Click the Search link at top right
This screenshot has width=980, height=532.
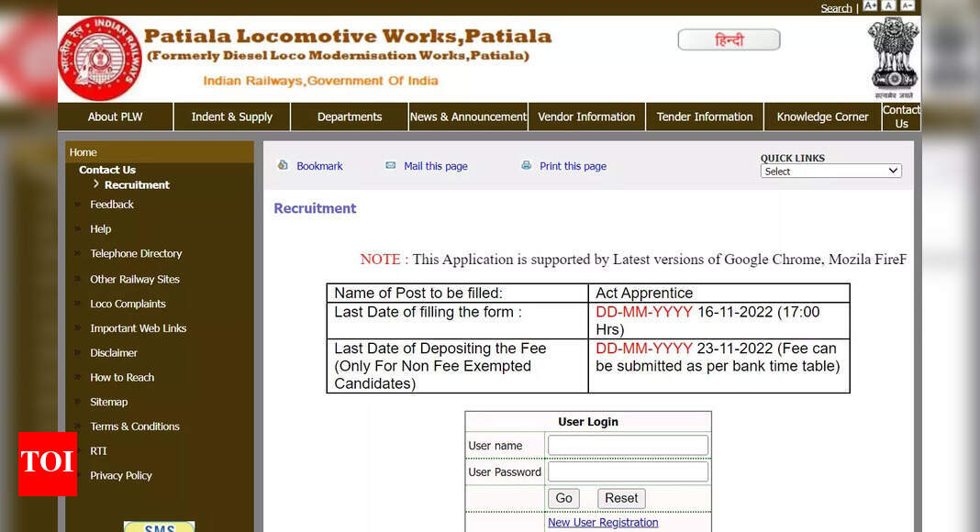pyautogui.click(x=836, y=7)
